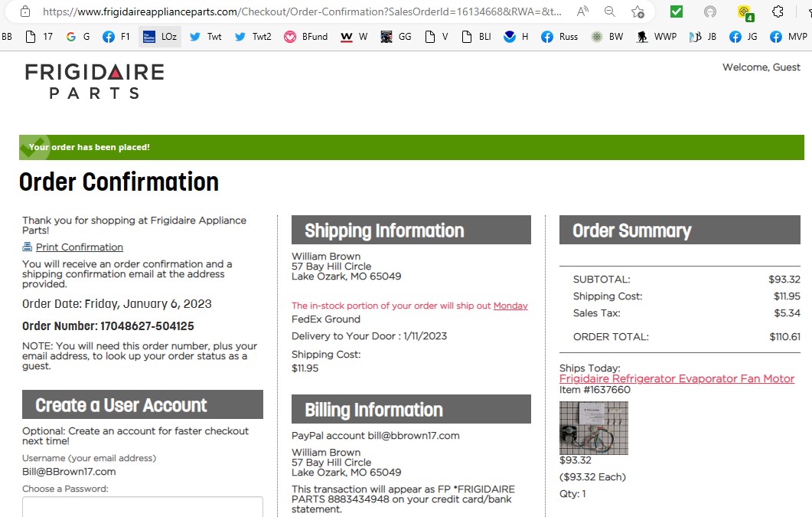
Task: Click the username 'Bill@BBrown17.com'
Action: click(x=69, y=472)
